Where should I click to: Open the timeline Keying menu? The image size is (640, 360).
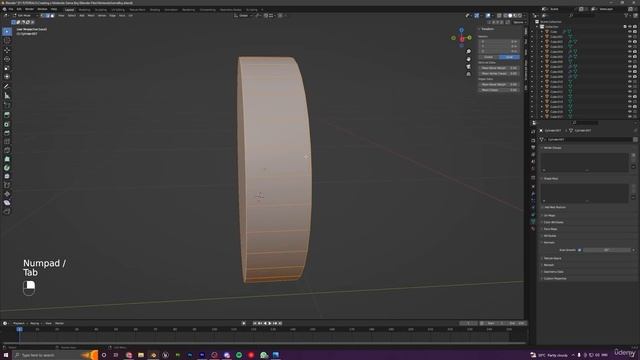point(35,323)
